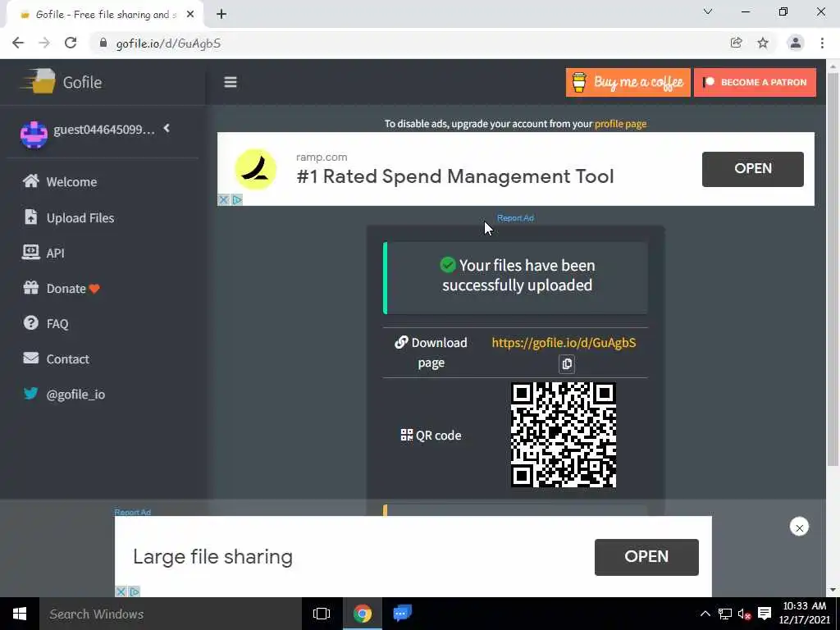840x630 pixels.
Task: Open Task View on the taskbar
Action: coord(322,614)
